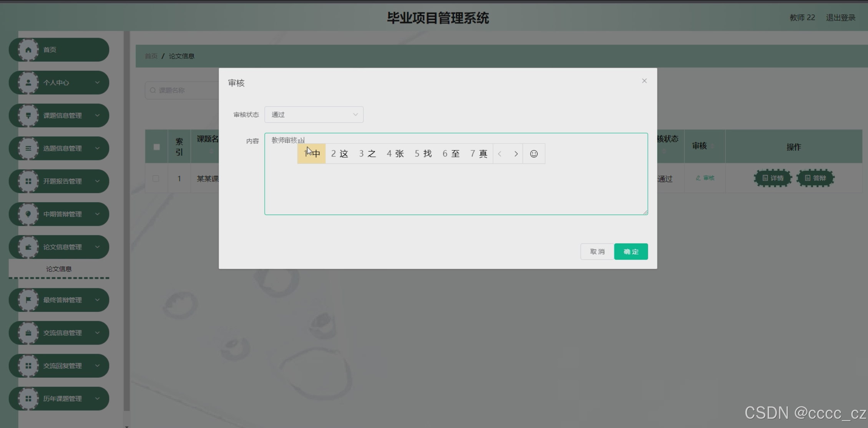Click the home icon in sidebar
Image resolution: width=868 pixels, height=428 pixels.
click(x=28, y=50)
